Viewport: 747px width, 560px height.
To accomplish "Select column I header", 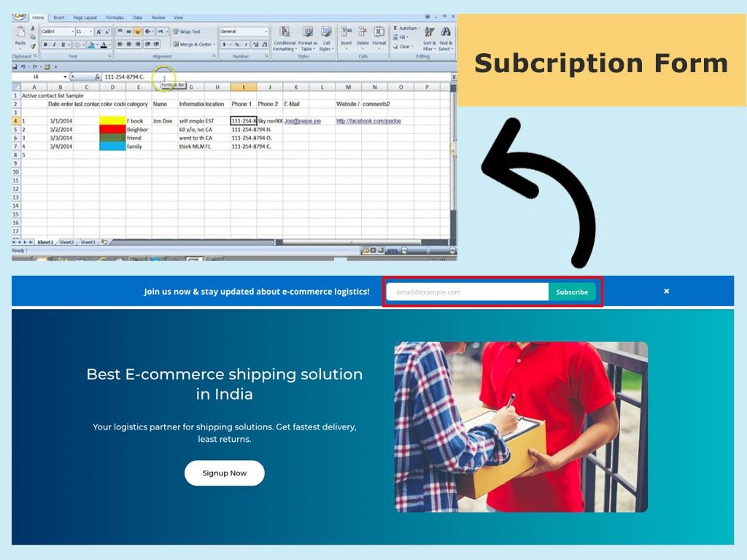I will tap(244, 87).
